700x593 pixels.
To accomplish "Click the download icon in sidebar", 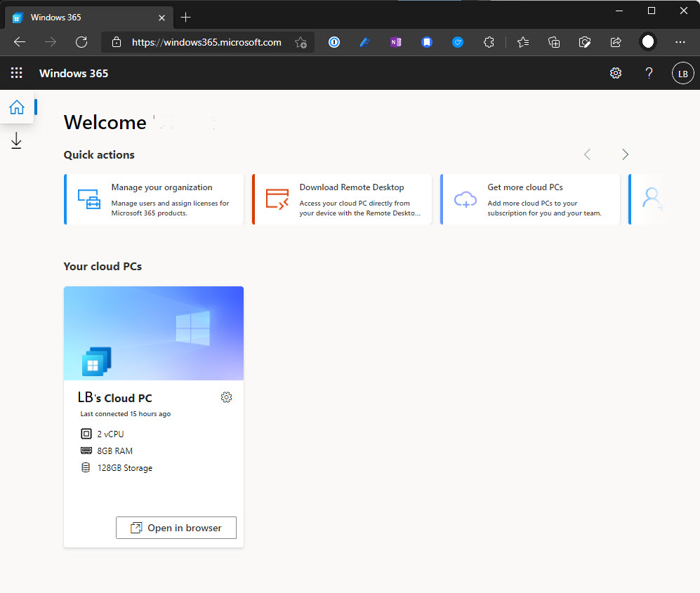I will 17,141.
